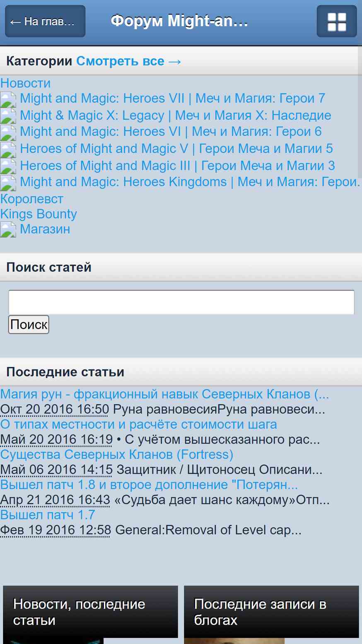Click the image icon beside Heroes VI
This screenshot has height=644, width=362.
coord(8,133)
